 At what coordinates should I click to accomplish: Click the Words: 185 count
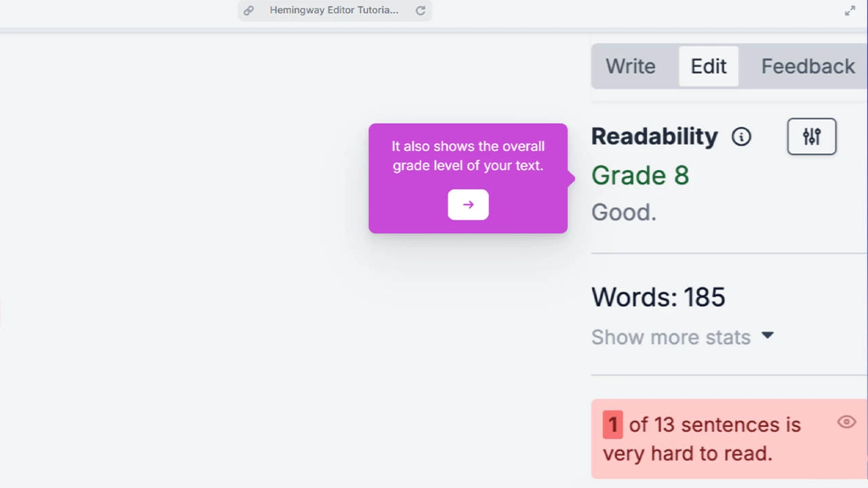pos(658,298)
